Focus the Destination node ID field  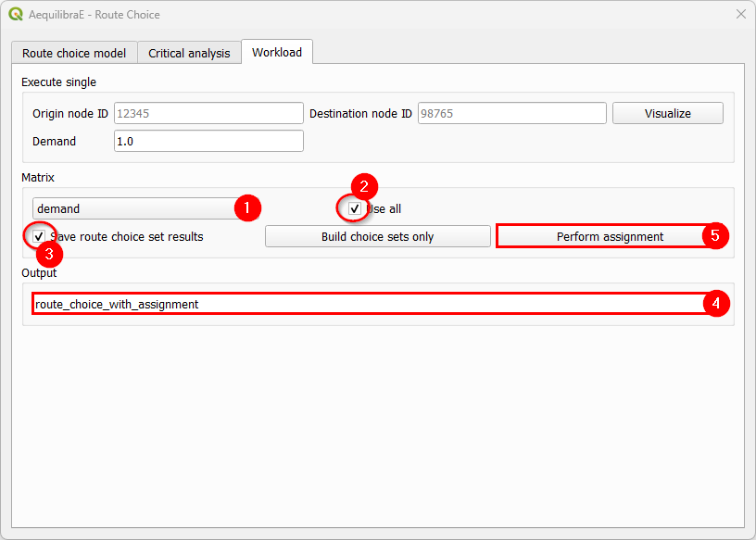(511, 113)
